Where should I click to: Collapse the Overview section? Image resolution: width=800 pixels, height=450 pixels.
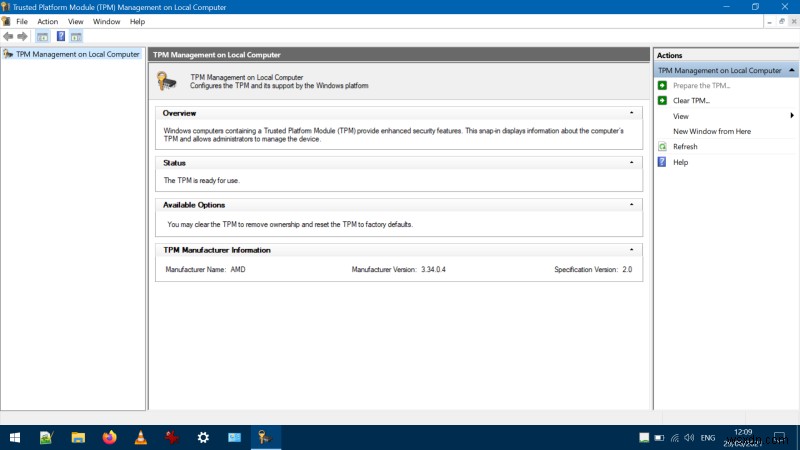(x=632, y=113)
